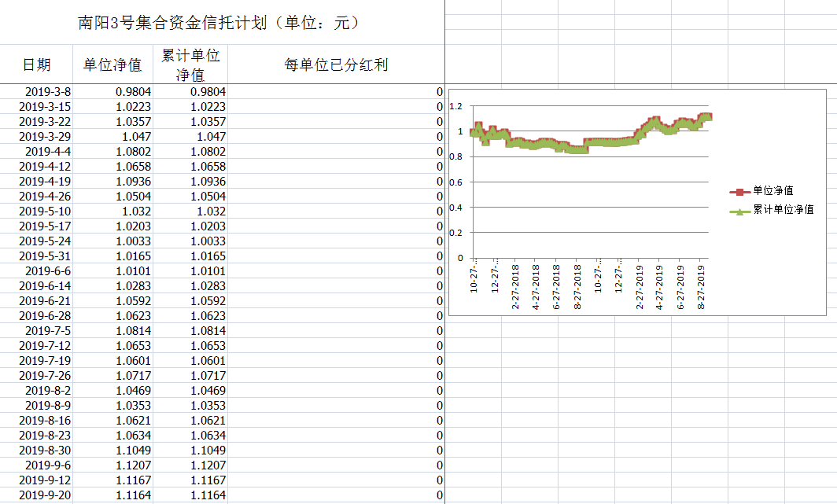Viewport: 837px width, 504px height.
Task: Select the title cell 南阳3号集合资金信托计划
Action: click(x=222, y=22)
